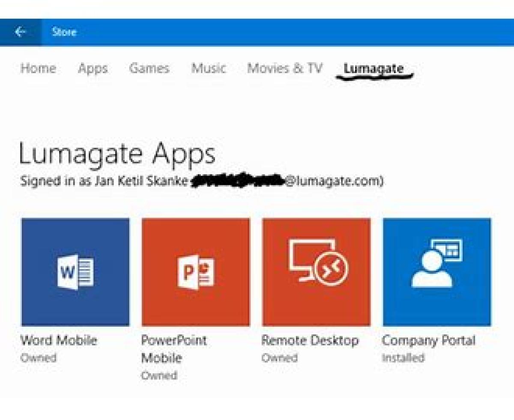514x420 pixels.
Task: Click the Installed status under Company Portal
Action: tap(403, 358)
